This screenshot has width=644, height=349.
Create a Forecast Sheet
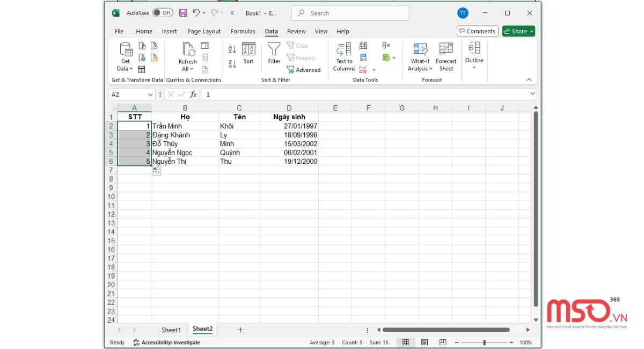point(446,57)
